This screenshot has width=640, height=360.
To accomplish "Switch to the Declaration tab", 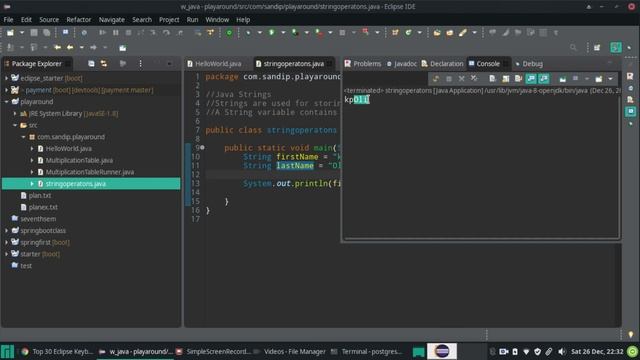I will click(442, 64).
